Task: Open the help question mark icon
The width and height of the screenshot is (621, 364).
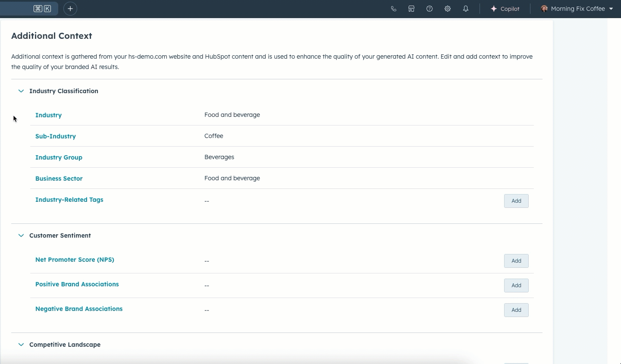Action: 430,9
